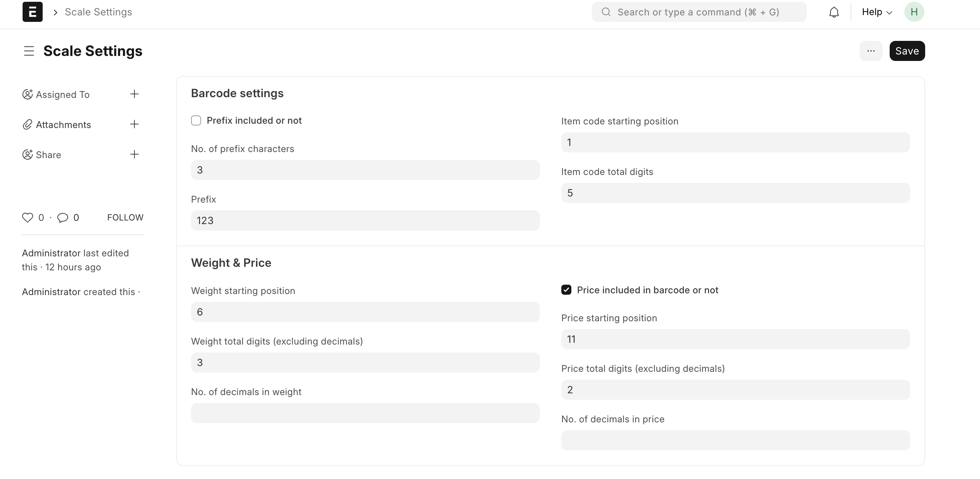Image resolution: width=980 pixels, height=479 pixels.
Task: Click the heart like icon
Action: click(x=28, y=217)
